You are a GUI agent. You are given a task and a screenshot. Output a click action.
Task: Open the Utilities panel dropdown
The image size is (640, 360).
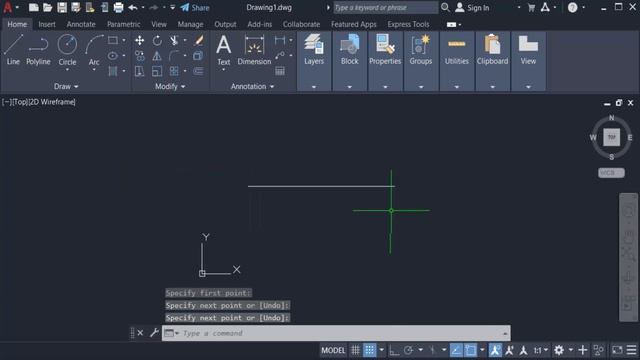point(457,87)
